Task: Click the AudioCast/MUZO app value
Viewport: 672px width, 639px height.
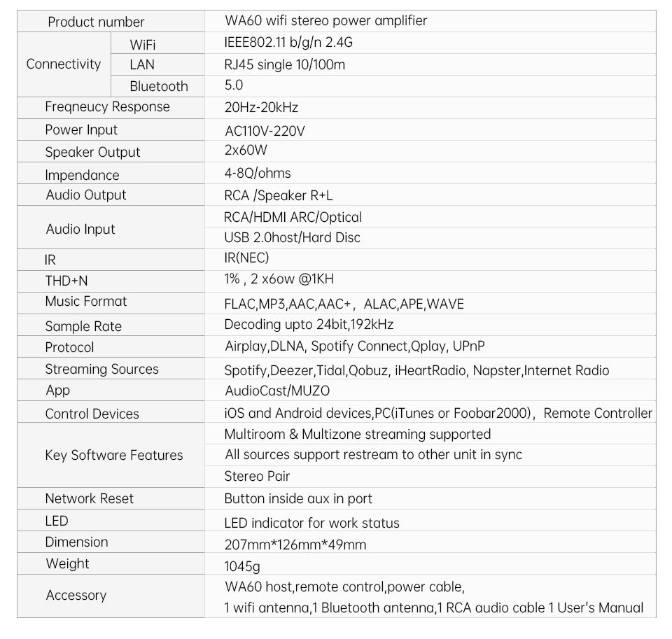Action: click(277, 391)
